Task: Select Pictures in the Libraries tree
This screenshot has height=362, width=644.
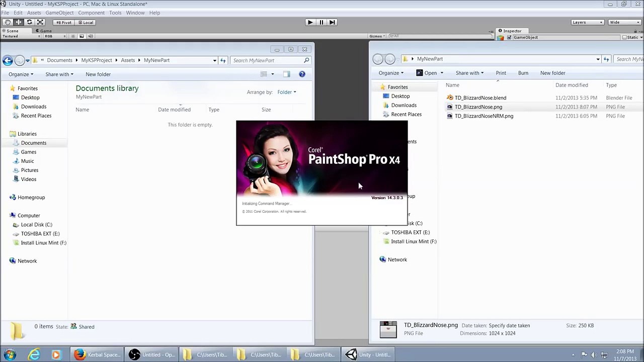Action: pos(30,170)
